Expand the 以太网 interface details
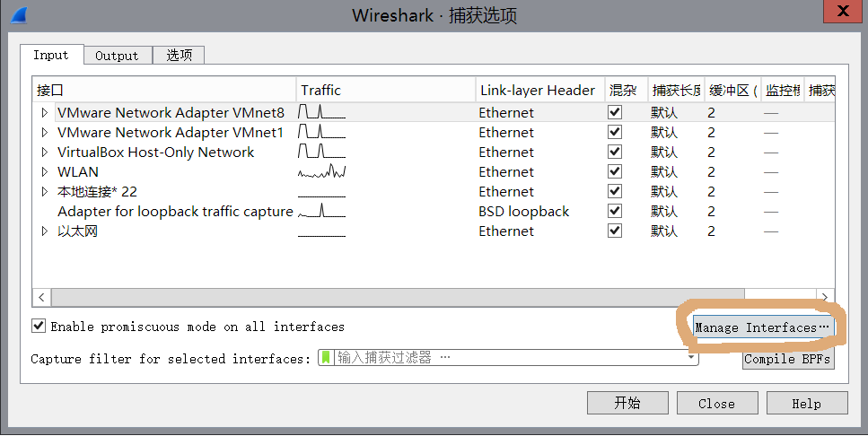 tap(45, 231)
